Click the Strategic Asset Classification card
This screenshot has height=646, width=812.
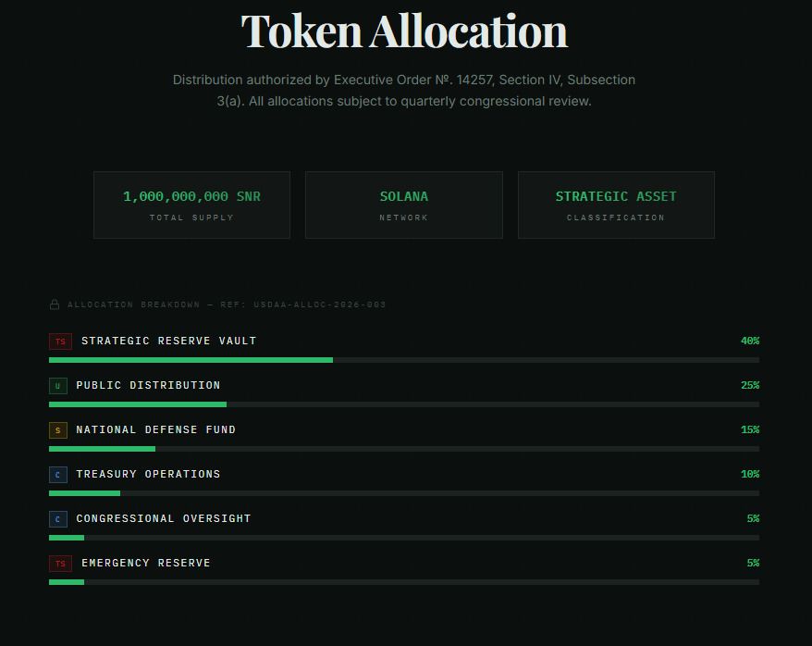pos(616,205)
